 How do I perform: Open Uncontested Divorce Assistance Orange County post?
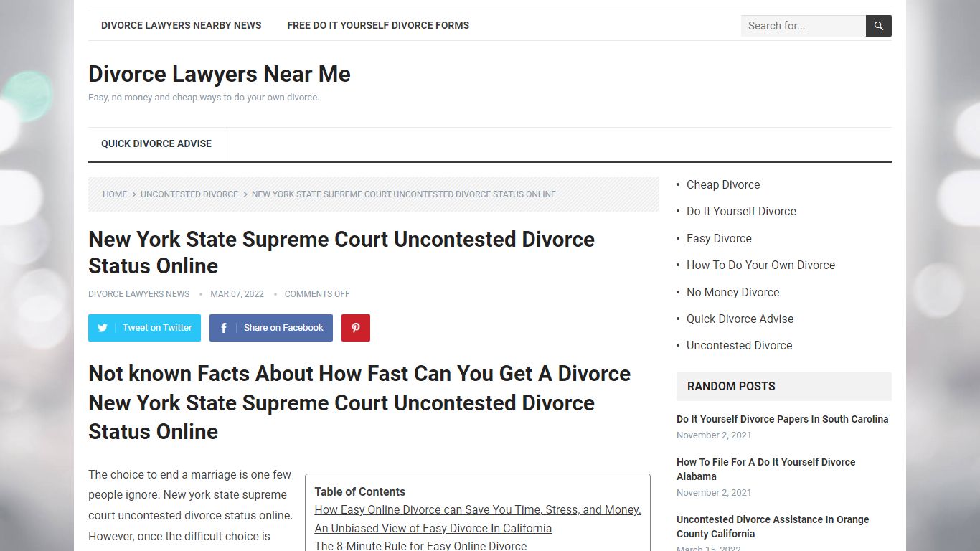click(773, 527)
